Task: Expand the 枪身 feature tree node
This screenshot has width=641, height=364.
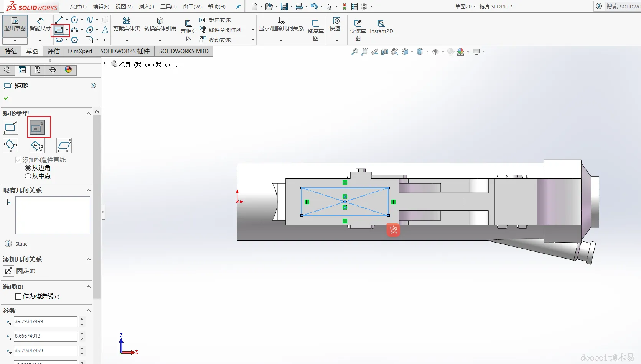Action: 105,64
